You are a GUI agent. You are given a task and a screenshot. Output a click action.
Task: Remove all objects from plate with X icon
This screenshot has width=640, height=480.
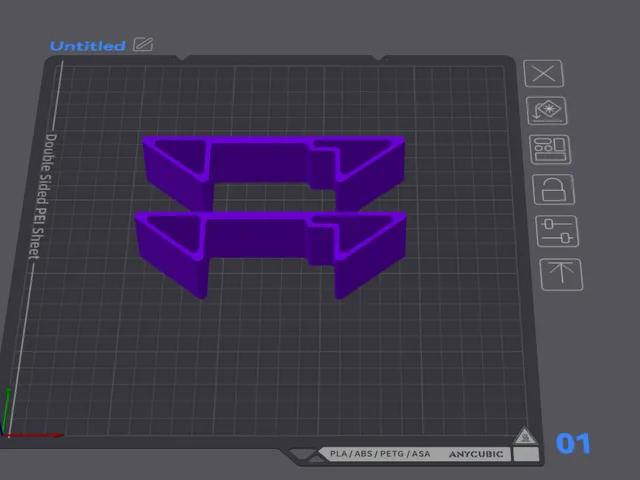(544, 74)
